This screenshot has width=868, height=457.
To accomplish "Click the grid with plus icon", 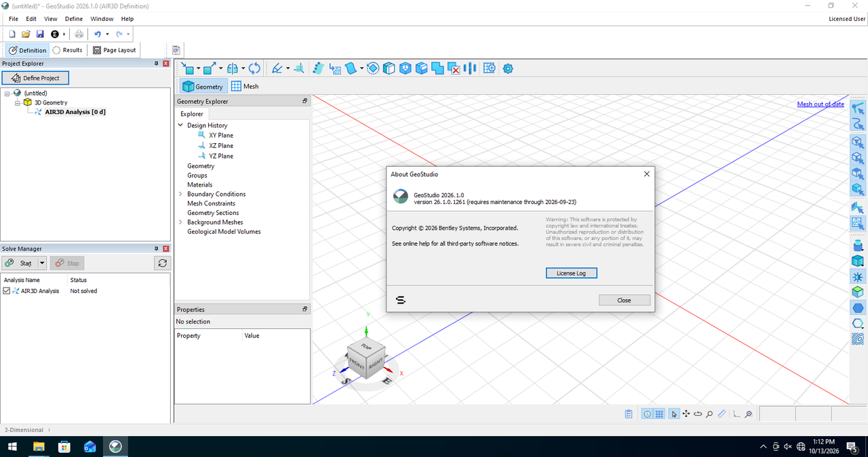I will tap(489, 68).
